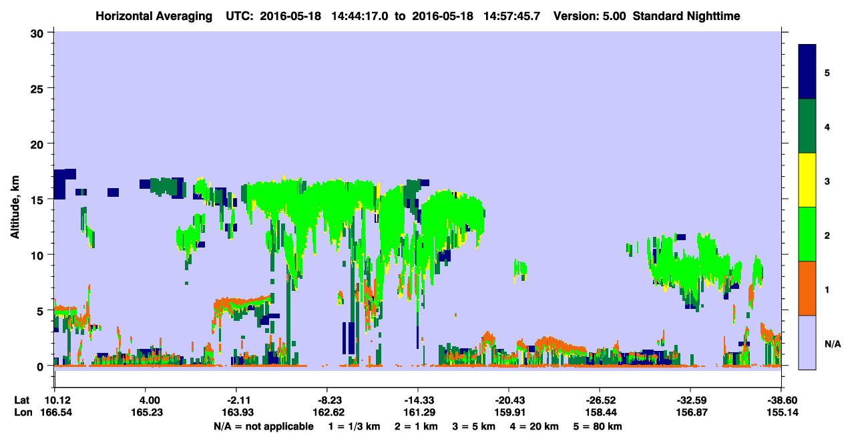868x445 pixels.
Task: Click the y-axis tick label 15
Action: [38, 199]
